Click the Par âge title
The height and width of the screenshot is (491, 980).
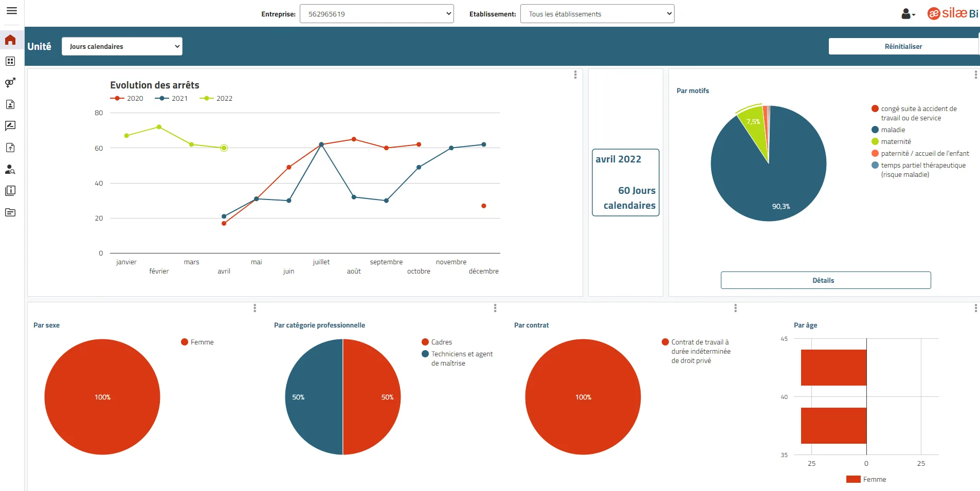805,325
